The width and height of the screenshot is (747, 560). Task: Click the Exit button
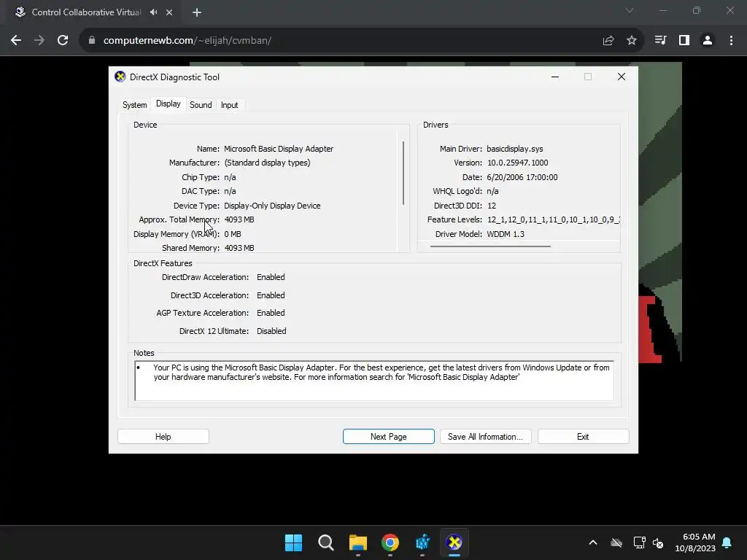[x=583, y=437]
